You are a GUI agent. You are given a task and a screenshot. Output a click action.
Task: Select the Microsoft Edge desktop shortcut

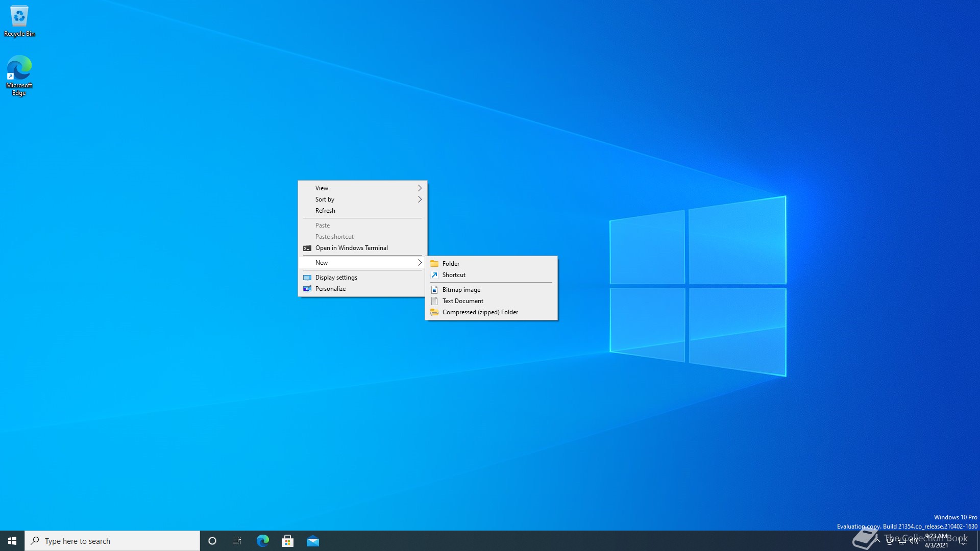coord(19,74)
